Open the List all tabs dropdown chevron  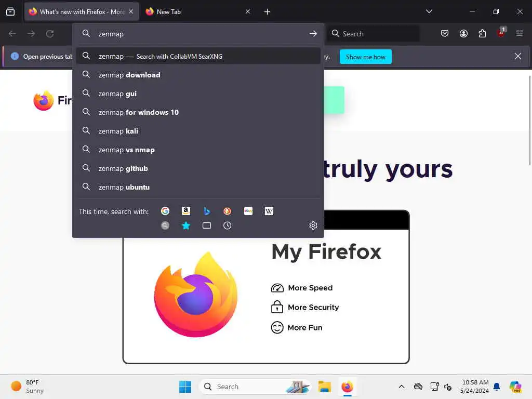[429, 11]
